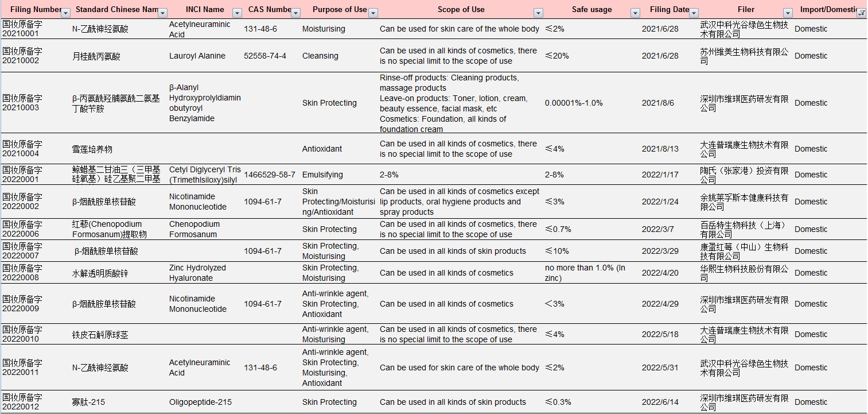Open the Filer column filter dropdown
This screenshot has height=414, width=868.
click(x=788, y=13)
